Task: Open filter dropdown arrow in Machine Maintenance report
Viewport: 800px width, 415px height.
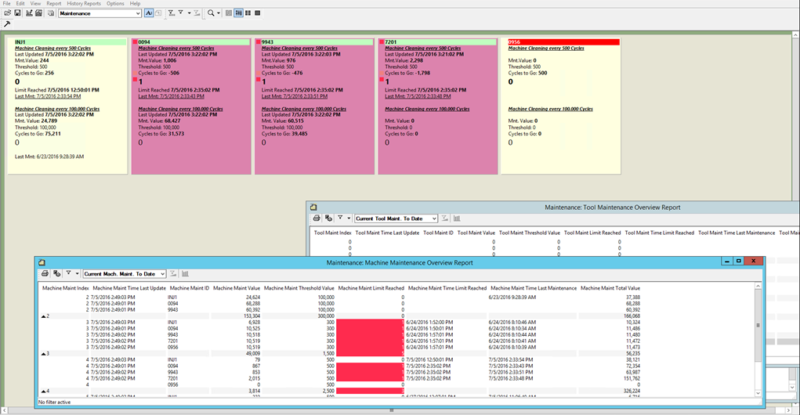Action: tap(77, 274)
